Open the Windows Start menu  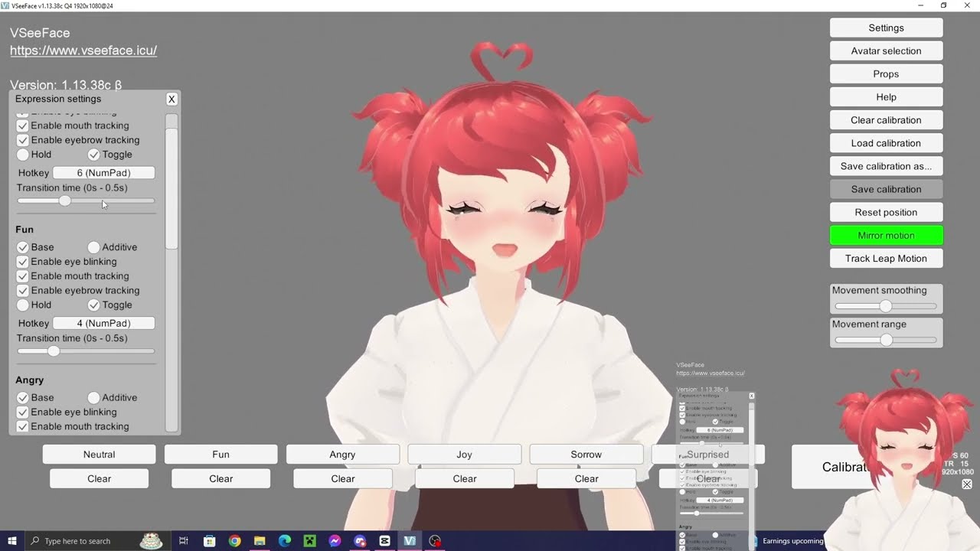coord(12,541)
